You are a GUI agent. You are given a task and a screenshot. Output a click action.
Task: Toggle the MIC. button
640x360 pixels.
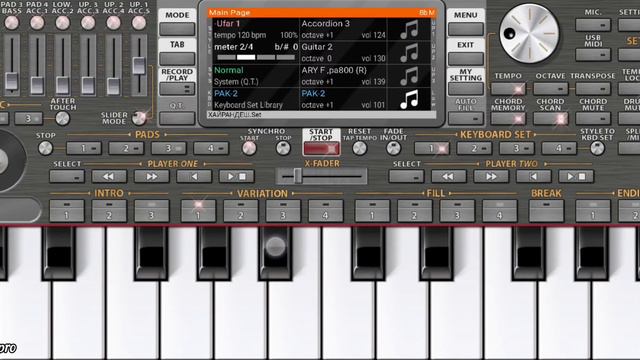(x=593, y=25)
